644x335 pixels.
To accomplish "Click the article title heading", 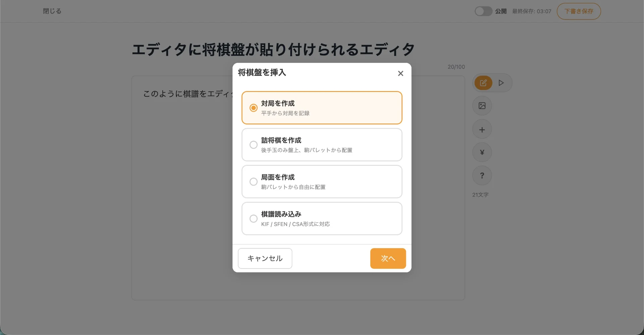I will (x=273, y=49).
